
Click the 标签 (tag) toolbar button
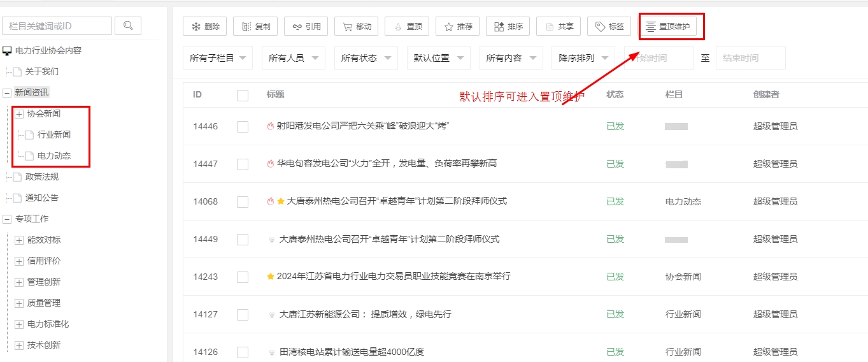(x=609, y=26)
